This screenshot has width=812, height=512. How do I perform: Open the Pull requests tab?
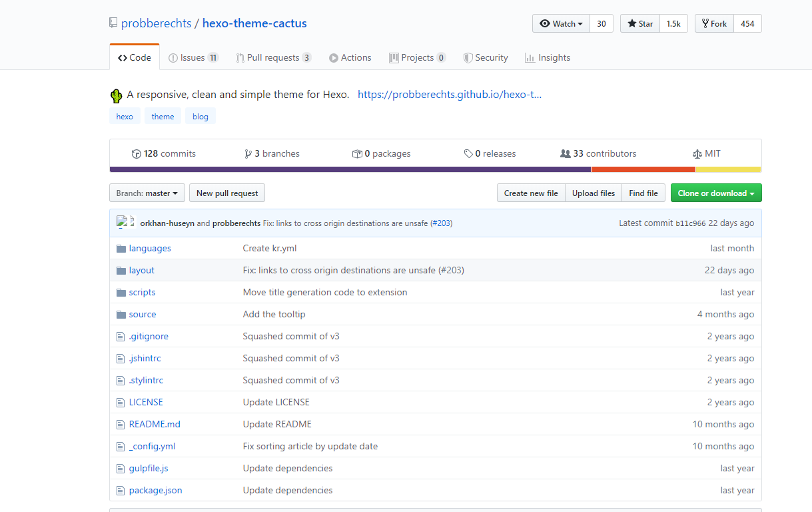(x=273, y=58)
